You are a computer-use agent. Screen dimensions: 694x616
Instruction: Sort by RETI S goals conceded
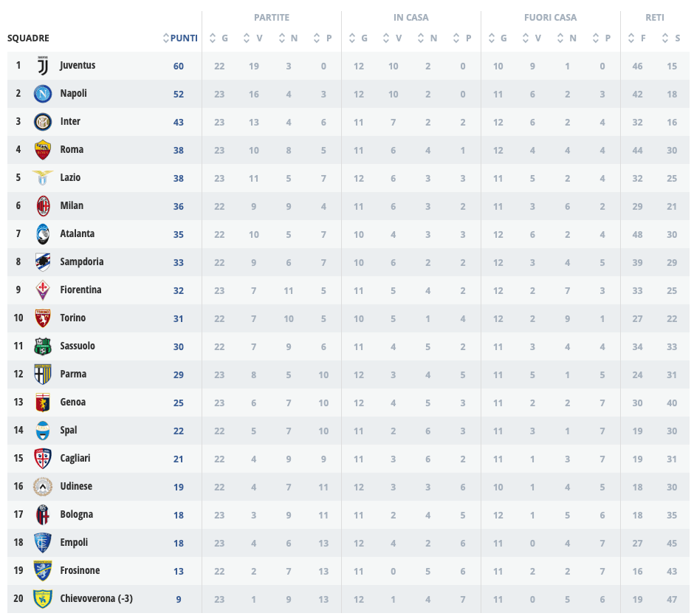671,38
